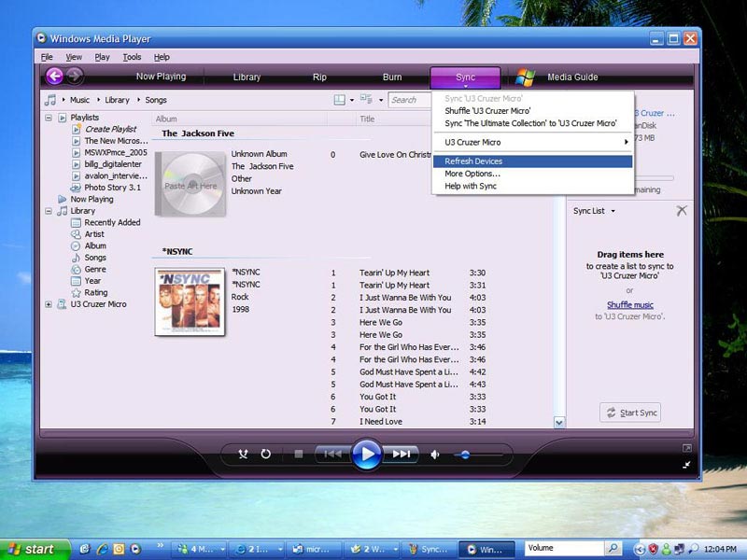
Task: Open the layout options icon
Action: click(339, 100)
